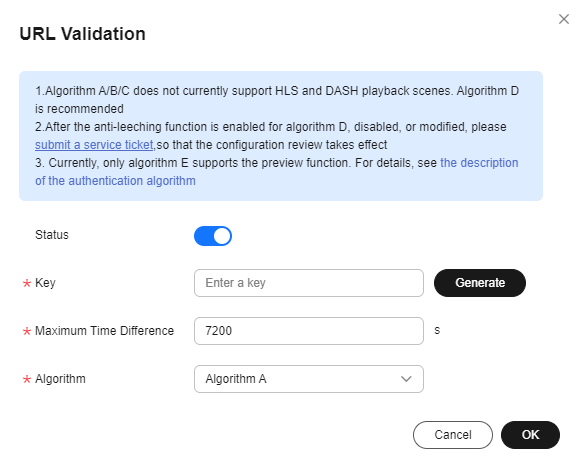588x467 pixels.
Task: Close the URL Validation dialog with X icon
Action: tap(564, 19)
